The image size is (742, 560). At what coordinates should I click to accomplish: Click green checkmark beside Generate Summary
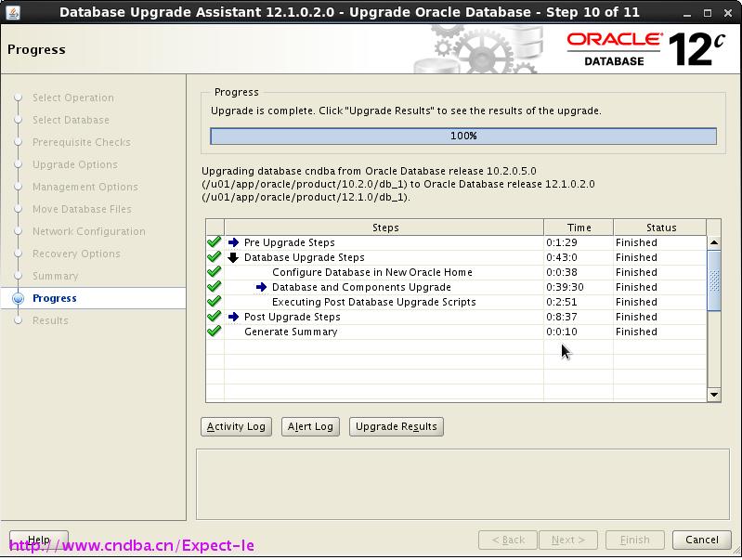point(215,331)
